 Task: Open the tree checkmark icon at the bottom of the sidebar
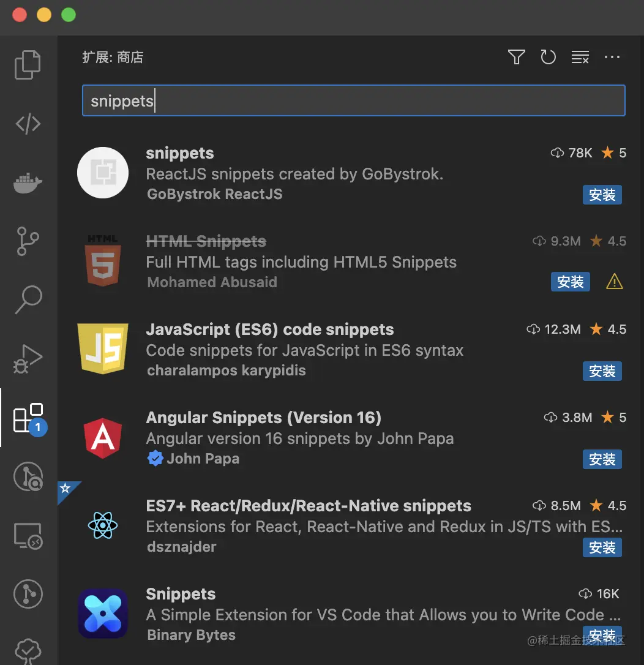28,651
